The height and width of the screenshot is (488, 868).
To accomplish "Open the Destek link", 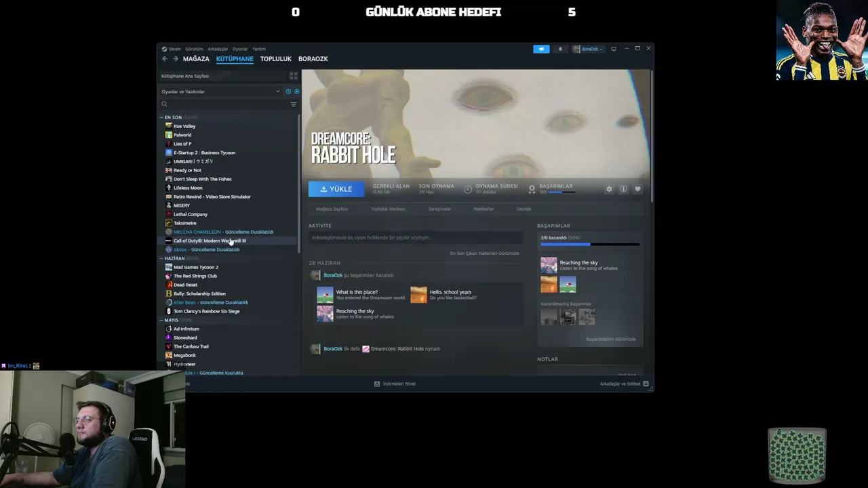I will coord(524,209).
